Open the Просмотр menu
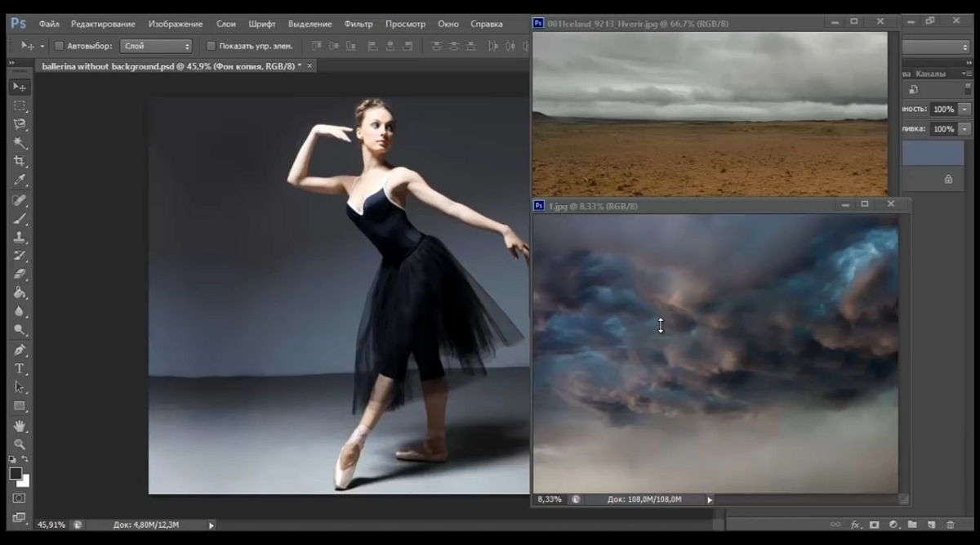 pos(405,25)
